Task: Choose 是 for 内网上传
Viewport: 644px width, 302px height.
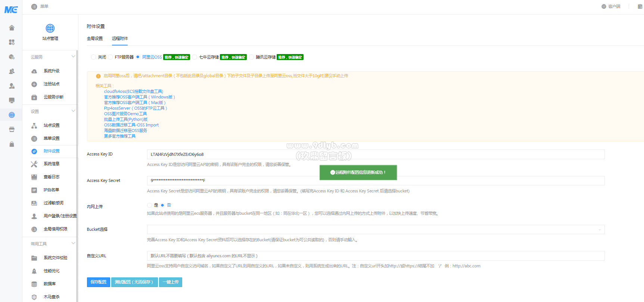Action: point(150,205)
